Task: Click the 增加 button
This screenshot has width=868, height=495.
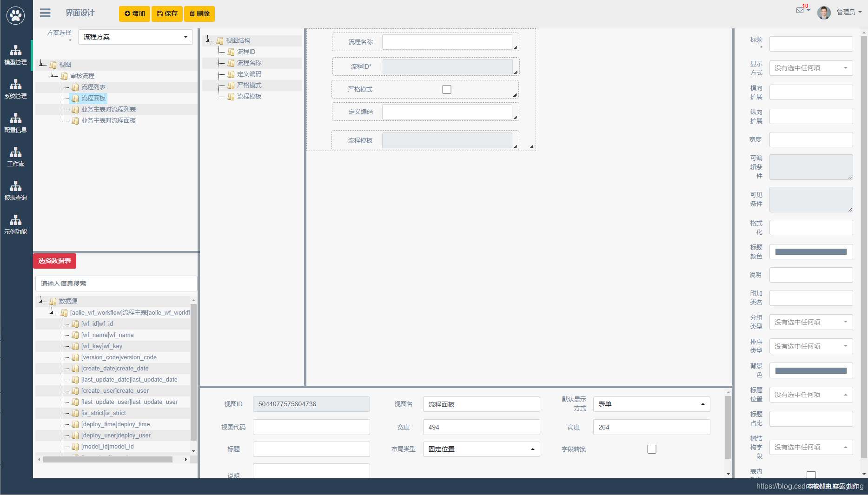Action: (134, 13)
